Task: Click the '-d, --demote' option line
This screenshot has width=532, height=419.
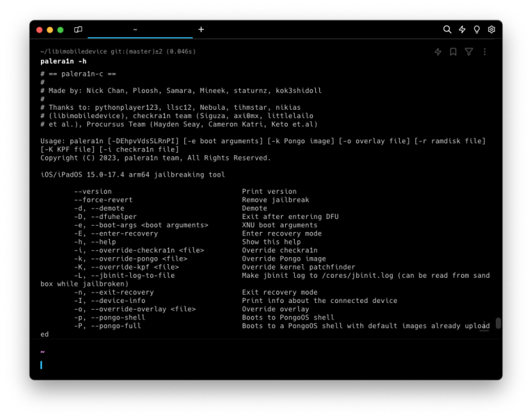Action: [x=99, y=209]
